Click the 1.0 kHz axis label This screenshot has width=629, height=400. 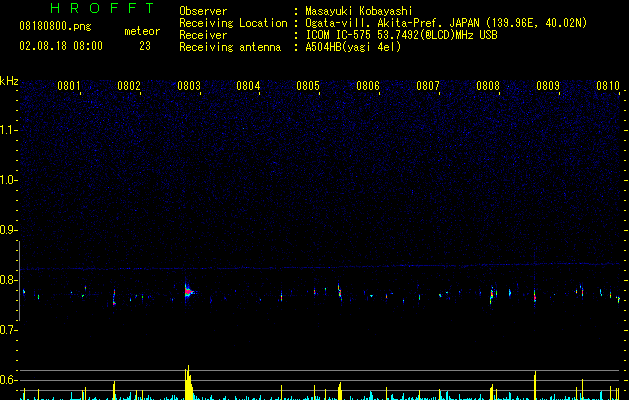click(9, 180)
